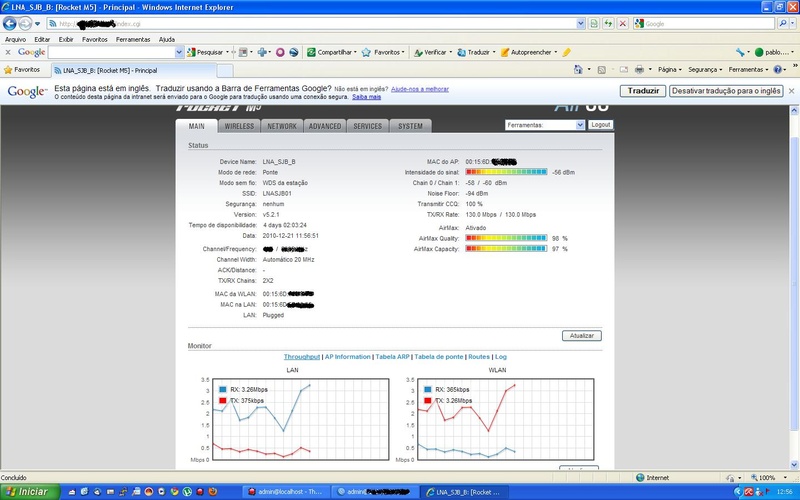Switch to the NETWORK tab
800x500 pixels.
pyautogui.click(x=282, y=126)
